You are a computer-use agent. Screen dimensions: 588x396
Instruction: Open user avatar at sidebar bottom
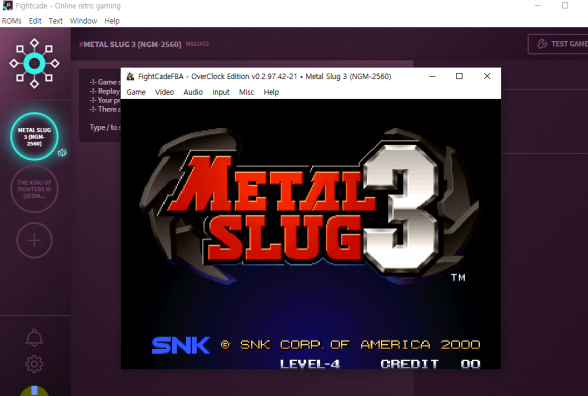click(x=34, y=391)
